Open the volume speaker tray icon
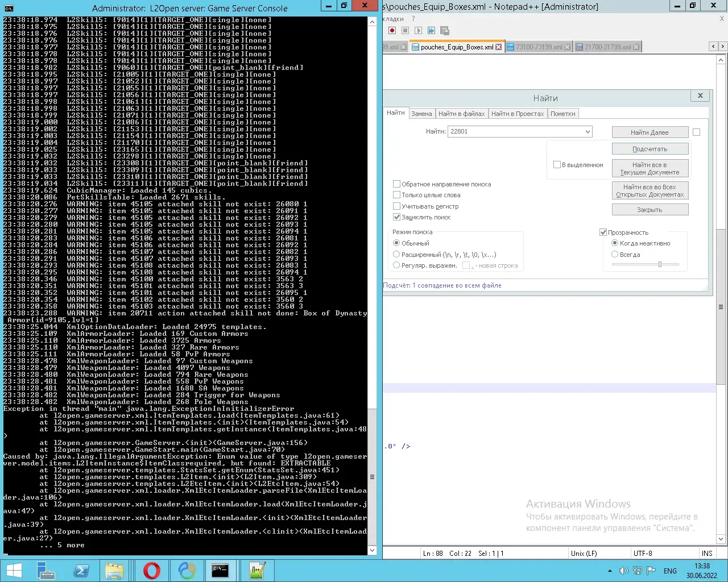The width and height of the screenshot is (728, 582). point(623,571)
